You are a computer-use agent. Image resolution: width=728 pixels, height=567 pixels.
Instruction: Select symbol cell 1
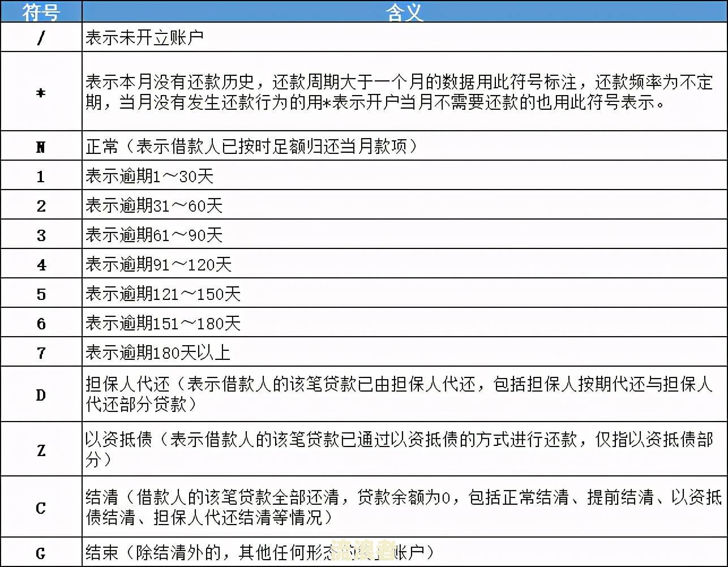(x=41, y=175)
